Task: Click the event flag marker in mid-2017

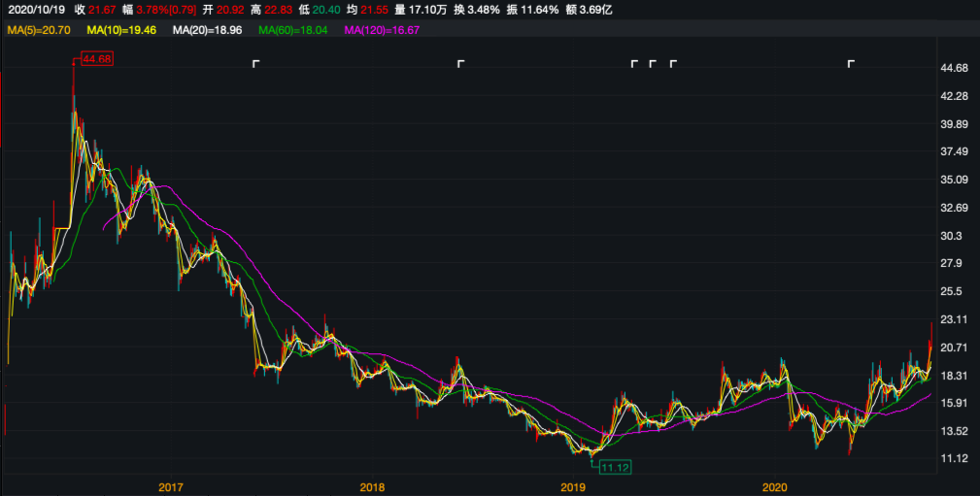Action: pos(255,64)
